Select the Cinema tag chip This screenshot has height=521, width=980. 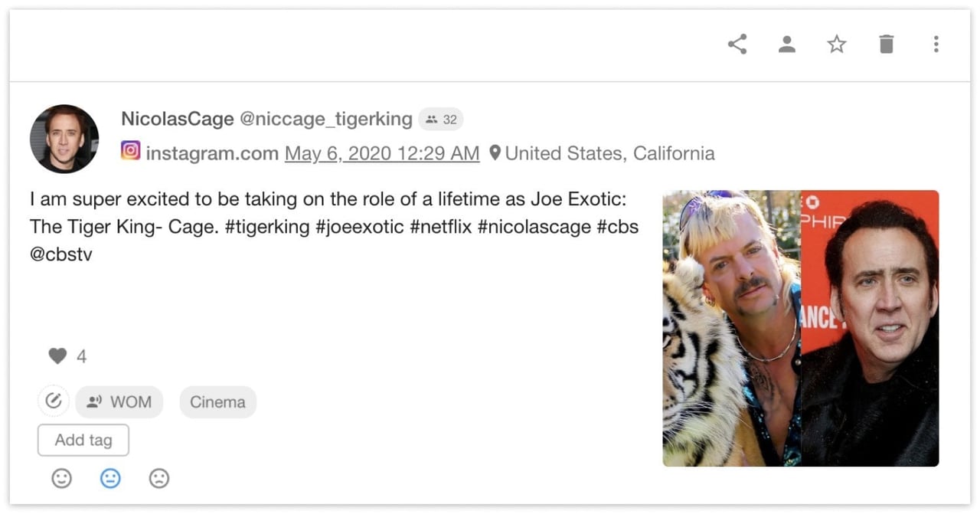point(217,402)
